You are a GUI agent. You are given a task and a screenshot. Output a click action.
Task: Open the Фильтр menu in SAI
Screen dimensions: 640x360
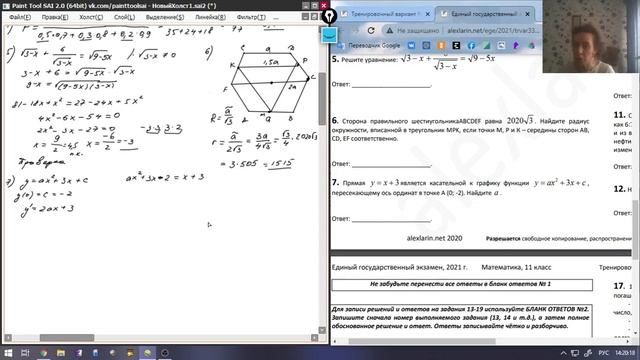point(251,17)
